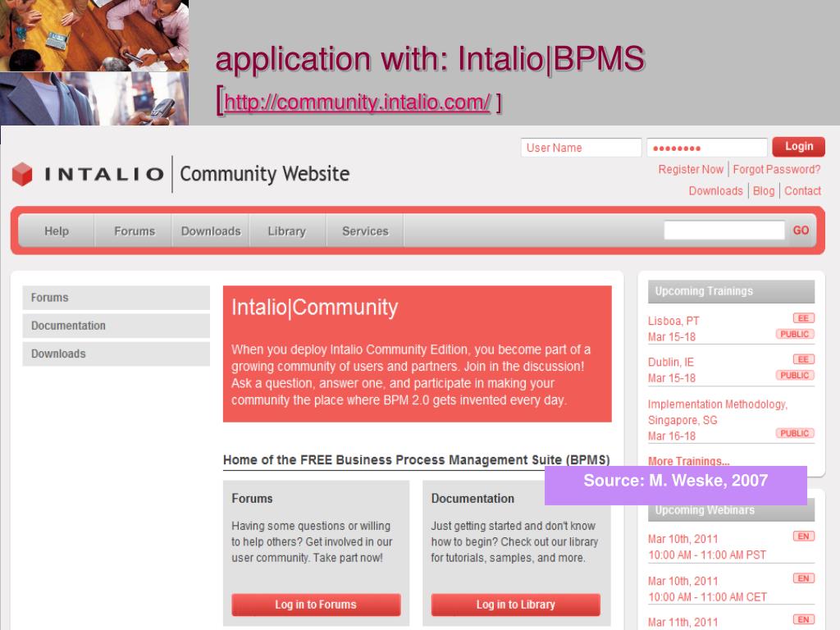
Task: Select the Forums navigation tab
Action: pos(134,231)
